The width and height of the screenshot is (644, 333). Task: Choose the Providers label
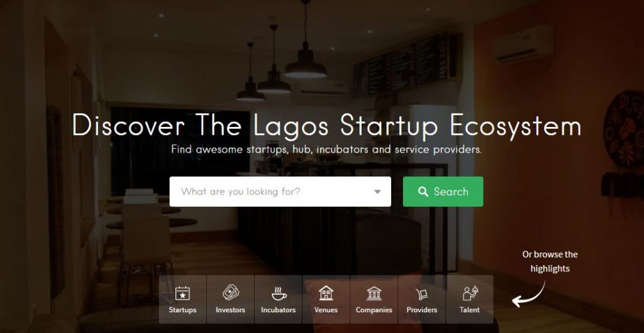click(422, 310)
